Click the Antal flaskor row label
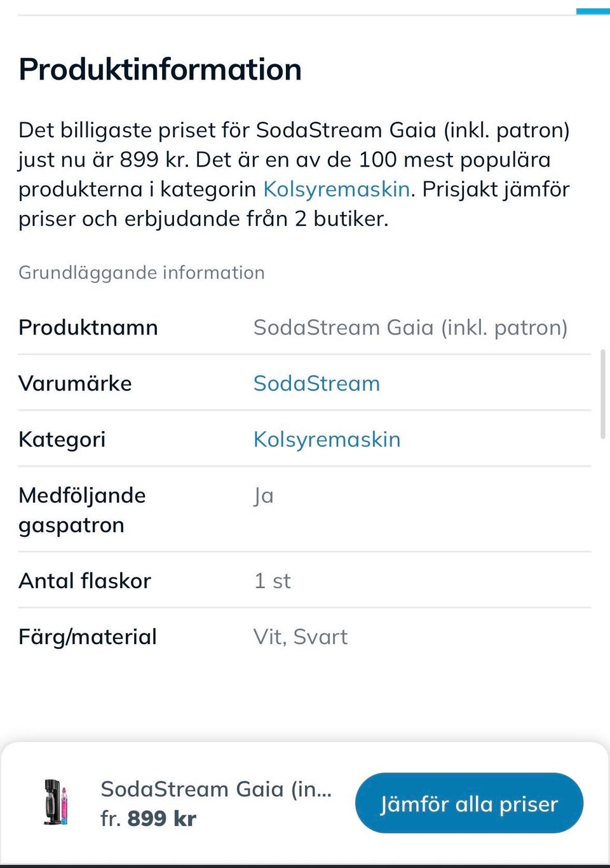 click(85, 581)
